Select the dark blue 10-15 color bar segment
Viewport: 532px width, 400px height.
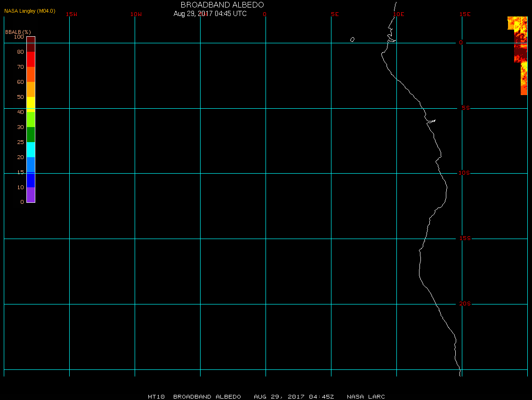[x=31, y=180]
